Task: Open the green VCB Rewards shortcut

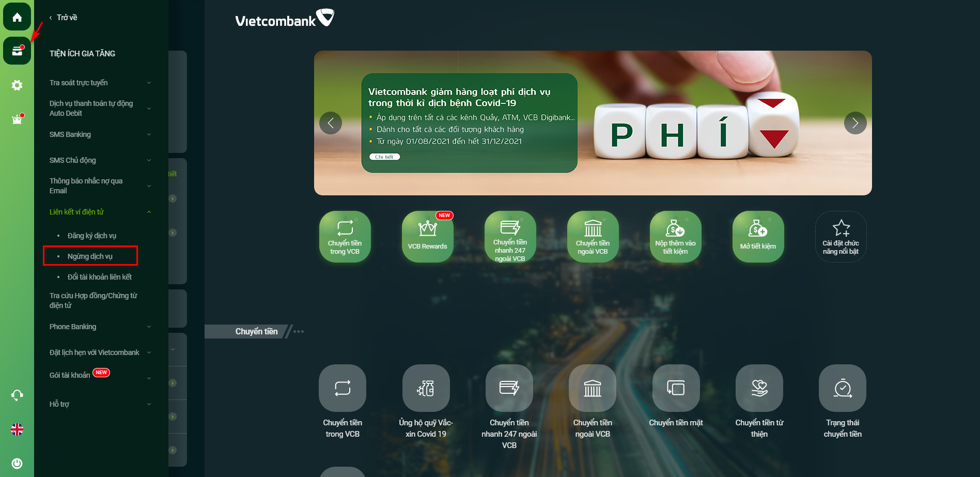Action: tap(428, 237)
